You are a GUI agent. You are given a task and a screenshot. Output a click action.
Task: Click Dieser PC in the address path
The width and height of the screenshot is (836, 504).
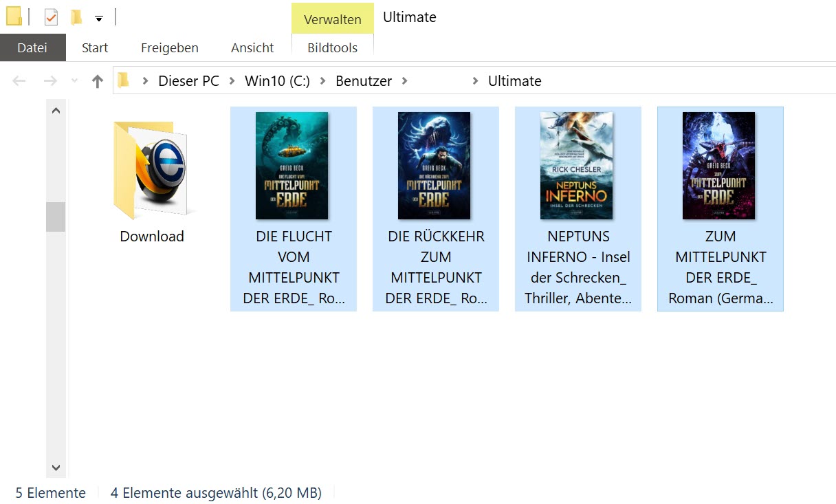pyautogui.click(x=188, y=81)
